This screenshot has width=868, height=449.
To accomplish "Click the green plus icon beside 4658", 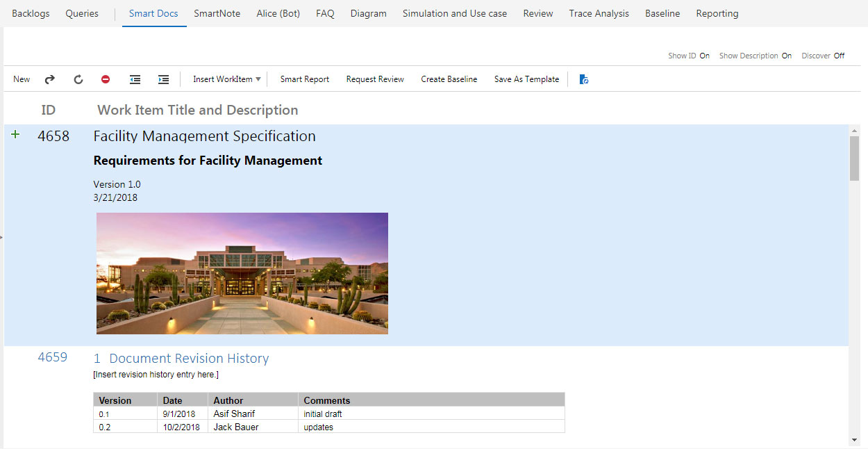I will coord(15,134).
